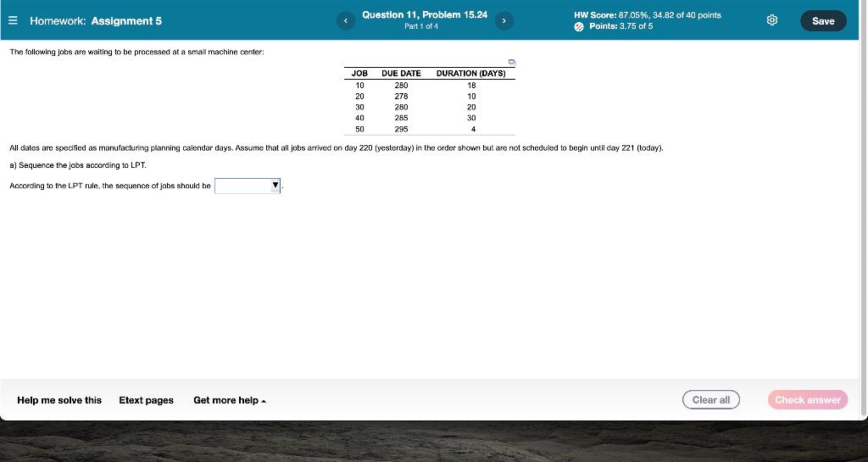Click Help me solve this
This screenshot has height=462, width=868.
[x=59, y=400]
